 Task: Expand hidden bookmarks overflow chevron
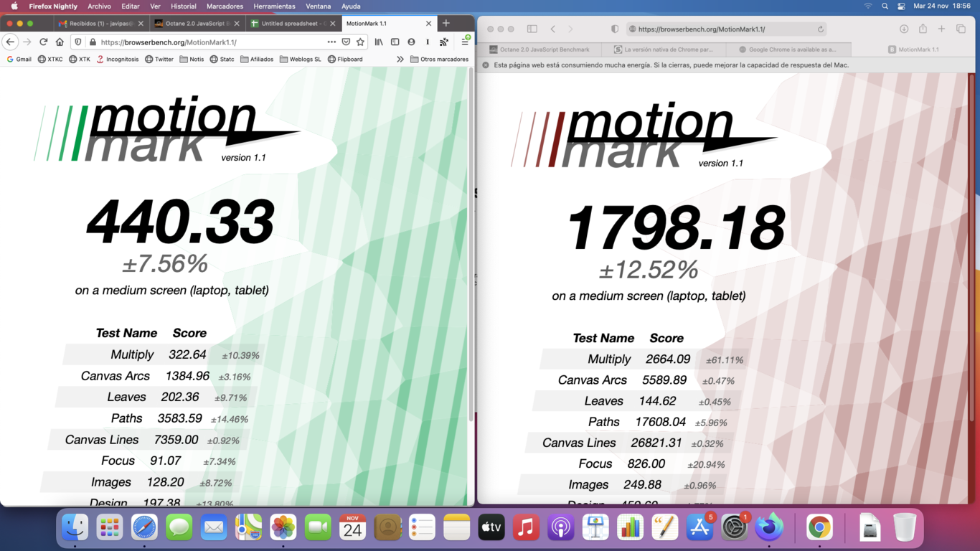tap(400, 60)
